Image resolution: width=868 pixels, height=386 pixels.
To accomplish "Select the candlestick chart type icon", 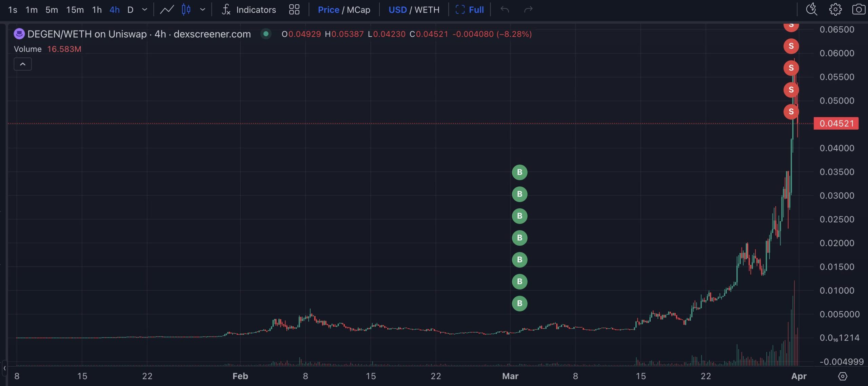I will 186,10.
